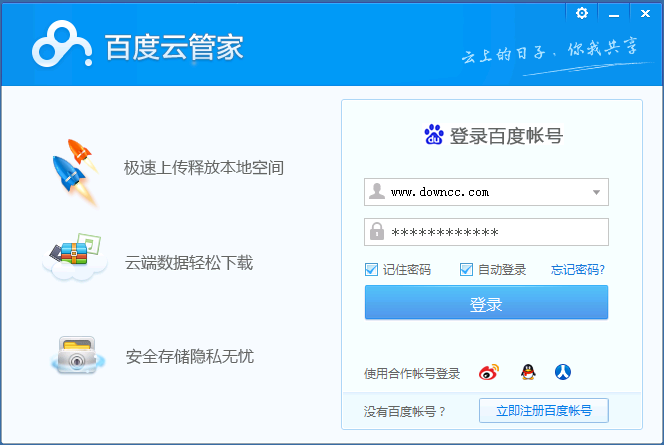Toggle the 自动登录 checkbox
This screenshot has width=664, height=445.
pyautogui.click(x=466, y=269)
